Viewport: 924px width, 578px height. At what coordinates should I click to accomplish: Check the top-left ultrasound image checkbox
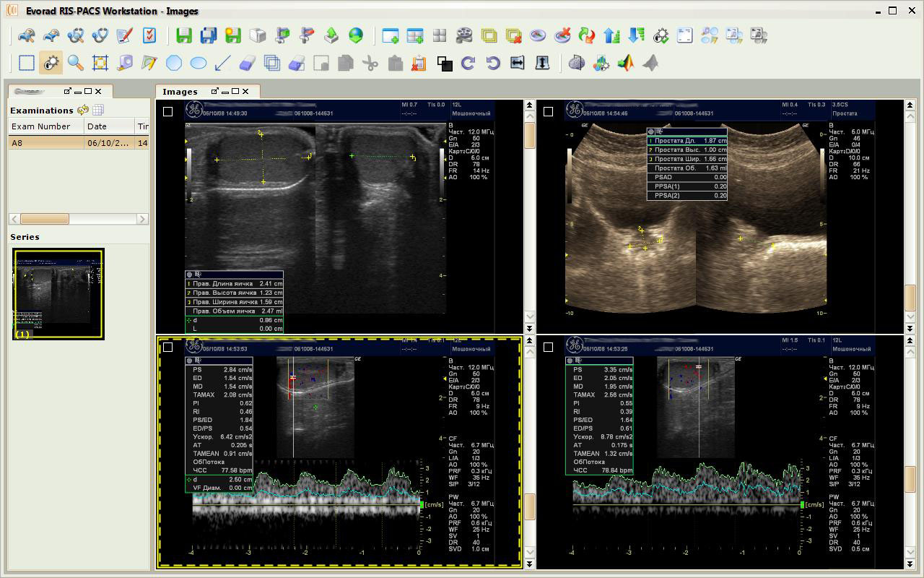(x=168, y=111)
